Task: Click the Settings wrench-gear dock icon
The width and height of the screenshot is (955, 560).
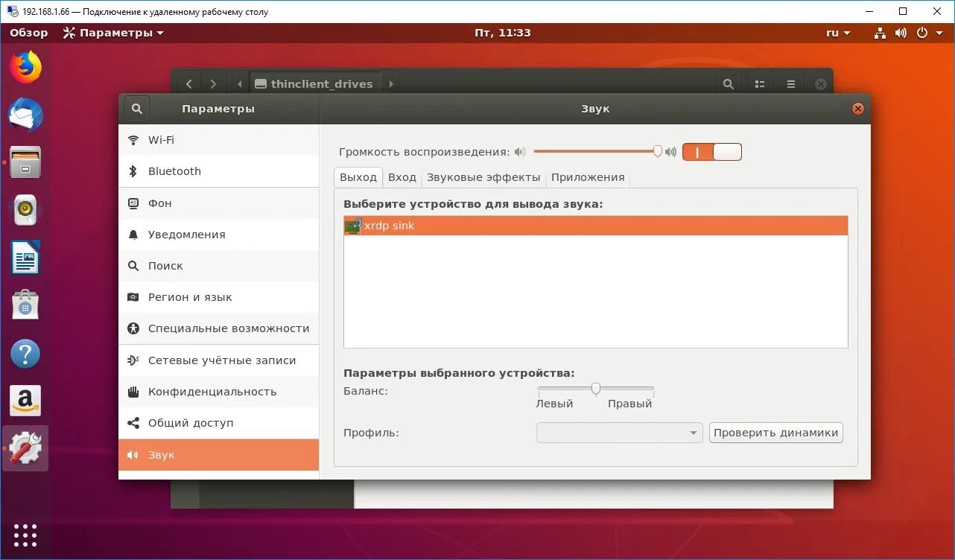Action: pyautogui.click(x=25, y=448)
